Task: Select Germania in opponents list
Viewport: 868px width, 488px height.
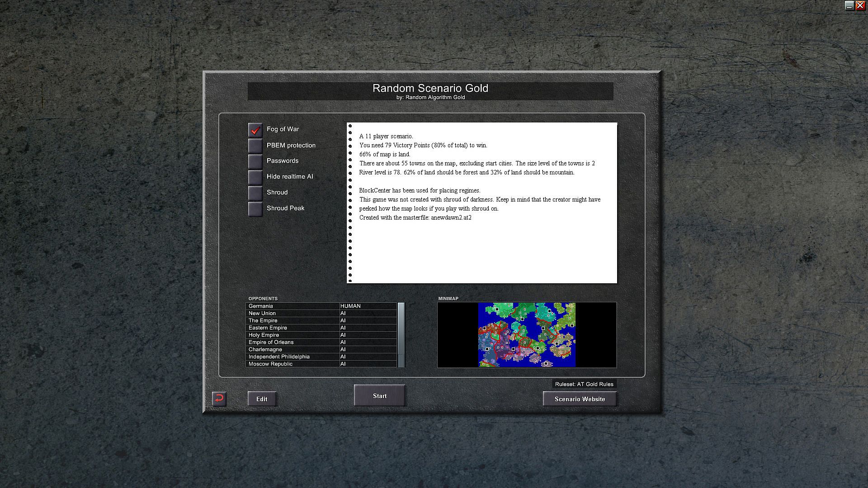Action: (261, 306)
